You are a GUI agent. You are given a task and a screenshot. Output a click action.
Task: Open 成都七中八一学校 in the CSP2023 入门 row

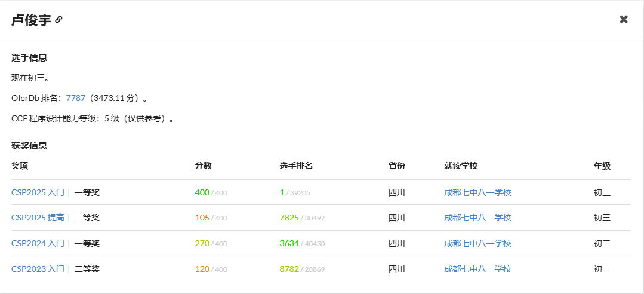[x=477, y=269]
